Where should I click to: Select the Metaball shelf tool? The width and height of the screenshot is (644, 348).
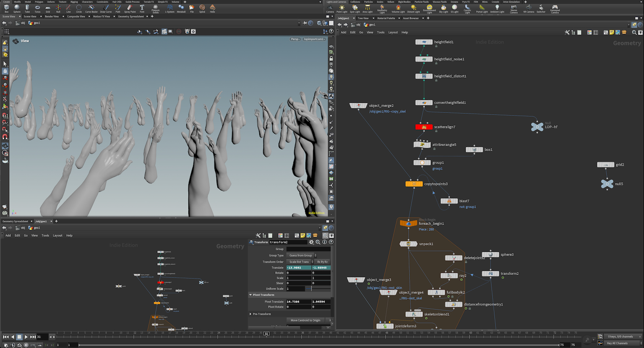(x=181, y=8)
